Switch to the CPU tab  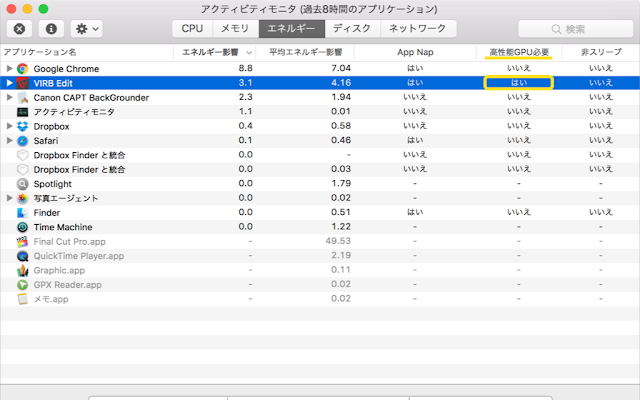(192, 29)
